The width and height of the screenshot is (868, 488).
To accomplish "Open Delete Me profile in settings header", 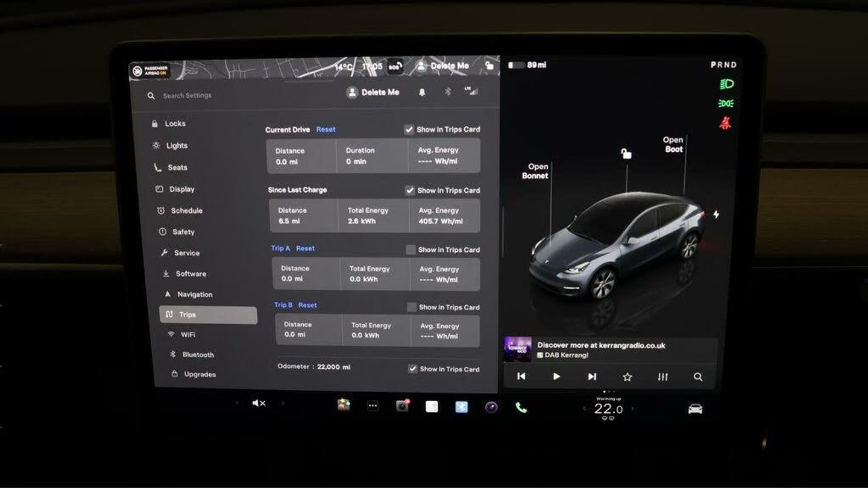I will [x=373, y=92].
